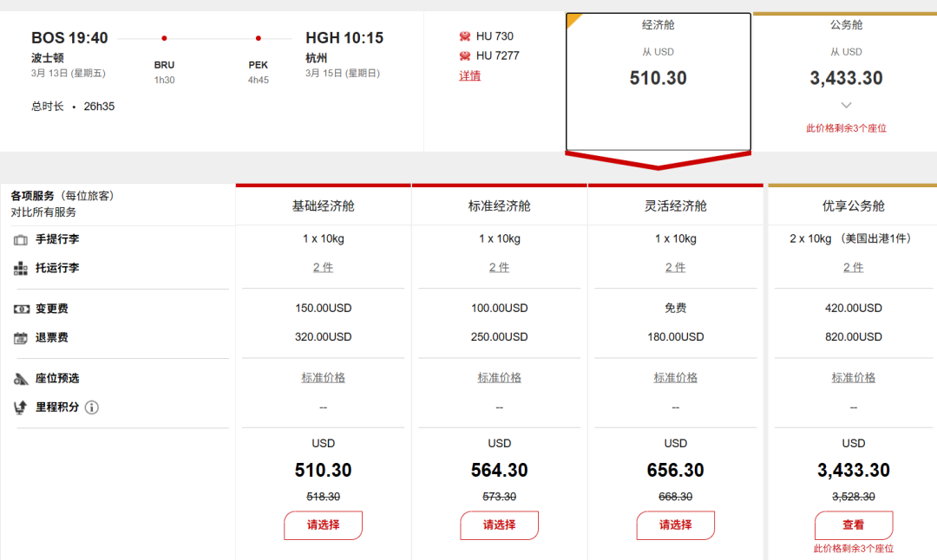937x560 pixels.
Task: Open basic economy checked baggage 2-piece link
Action: (323, 268)
